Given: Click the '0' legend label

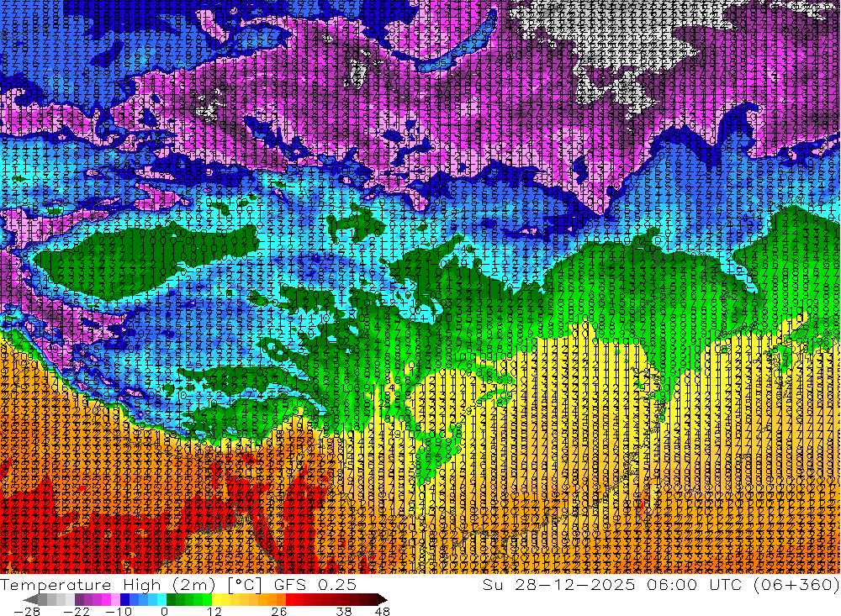Looking at the screenshot, I should 165,612.
